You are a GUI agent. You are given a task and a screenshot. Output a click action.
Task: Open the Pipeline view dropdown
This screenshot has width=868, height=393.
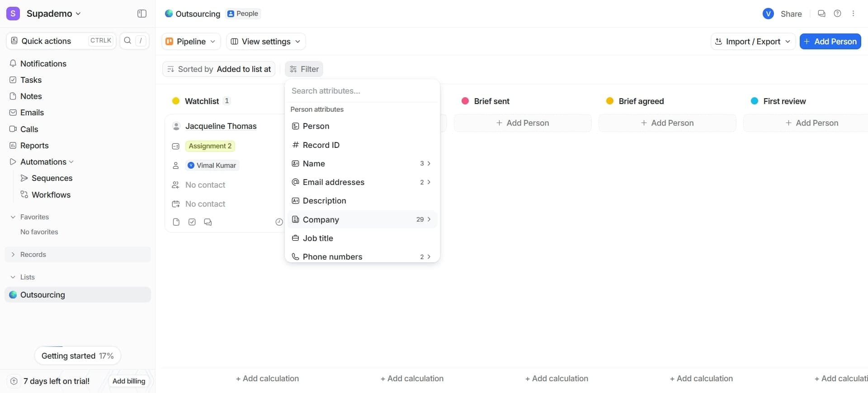[191, 42]
